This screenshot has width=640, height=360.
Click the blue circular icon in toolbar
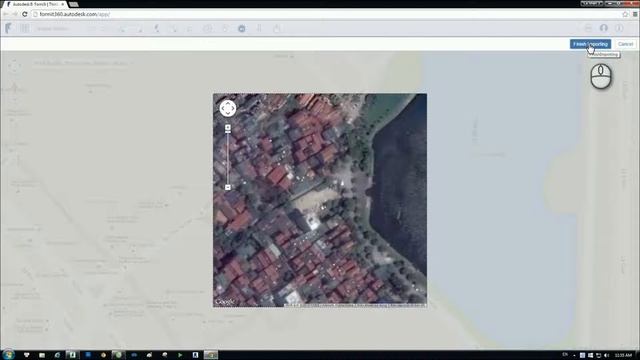click(x=242, y=29)
